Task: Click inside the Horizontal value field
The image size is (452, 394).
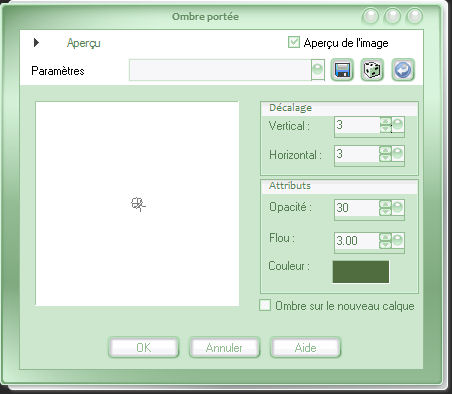Action: (x=357, y=154)
